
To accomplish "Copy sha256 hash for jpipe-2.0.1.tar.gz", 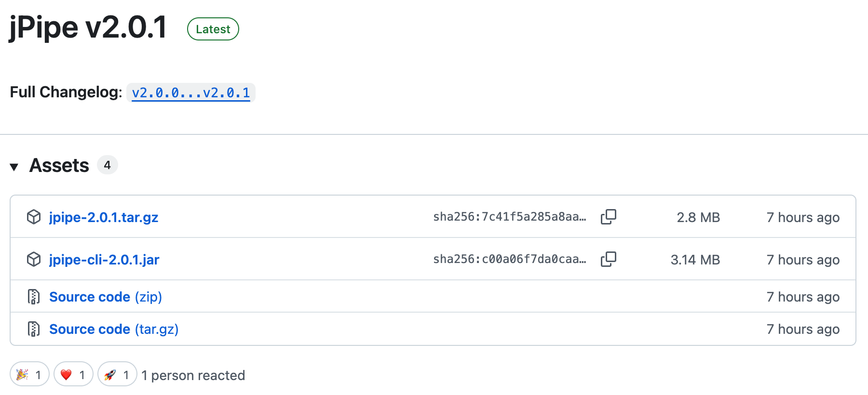I will click(608, 217).
